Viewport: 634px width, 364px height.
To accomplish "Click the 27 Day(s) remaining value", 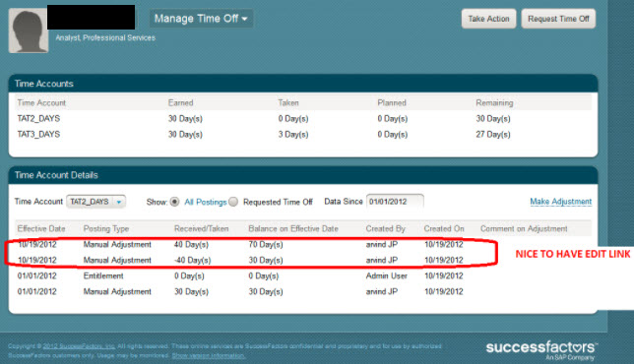I will click(x=493, y=134).
